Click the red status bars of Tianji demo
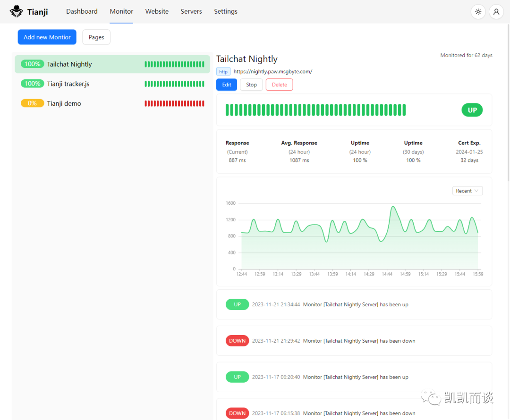510x420 pixels. (x=174, y=103)
